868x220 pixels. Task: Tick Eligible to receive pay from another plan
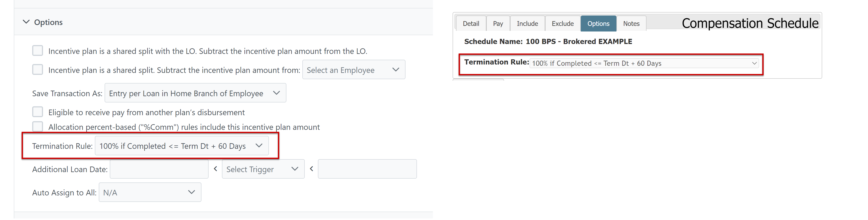[x=38, y=112]
